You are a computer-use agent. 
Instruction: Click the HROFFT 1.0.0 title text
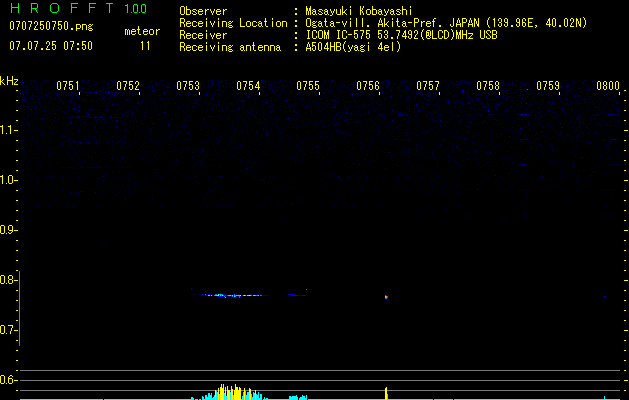pos(79,8)
